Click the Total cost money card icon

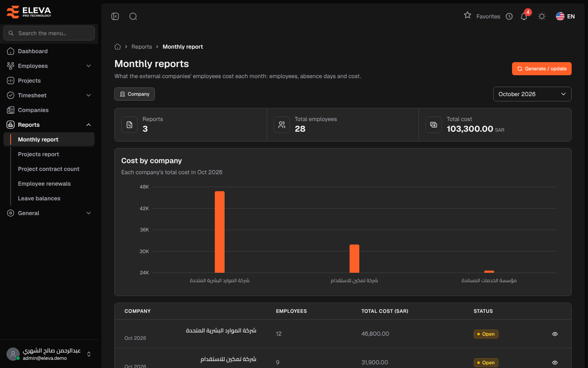434,125
